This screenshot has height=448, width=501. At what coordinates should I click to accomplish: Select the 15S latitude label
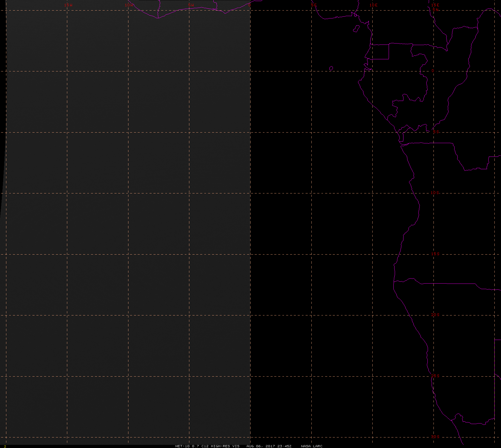435,254
